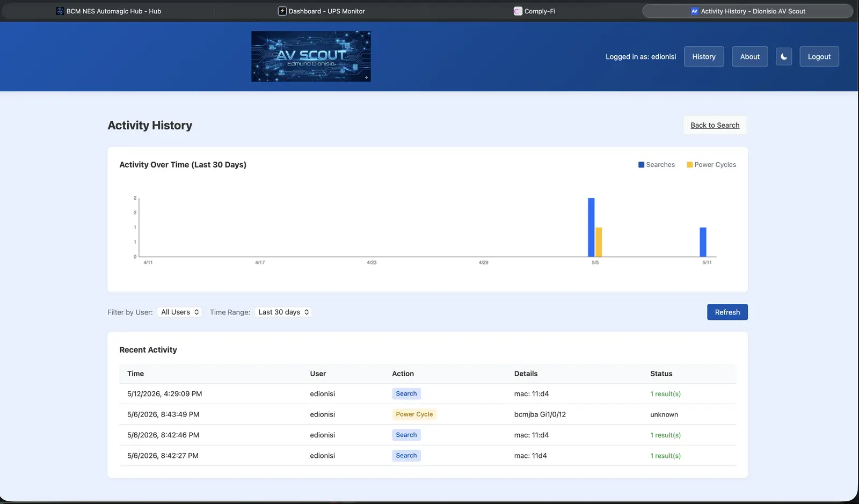
Task: Log out using the Logout button
Action: click(819, 56)
